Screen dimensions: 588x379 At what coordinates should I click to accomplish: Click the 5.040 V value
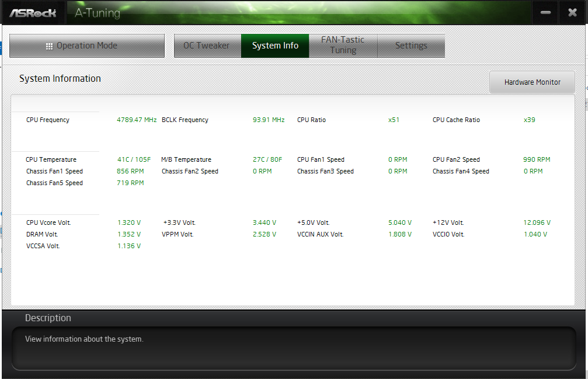[x=400, y=222]
